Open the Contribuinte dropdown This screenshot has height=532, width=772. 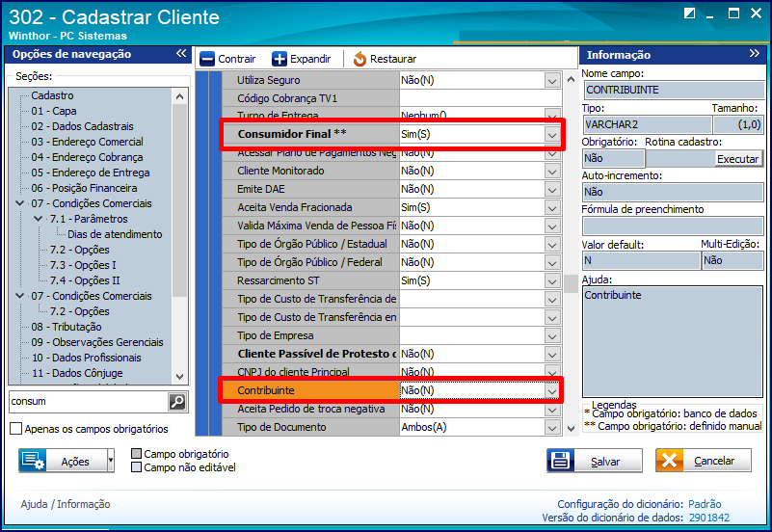552,390
